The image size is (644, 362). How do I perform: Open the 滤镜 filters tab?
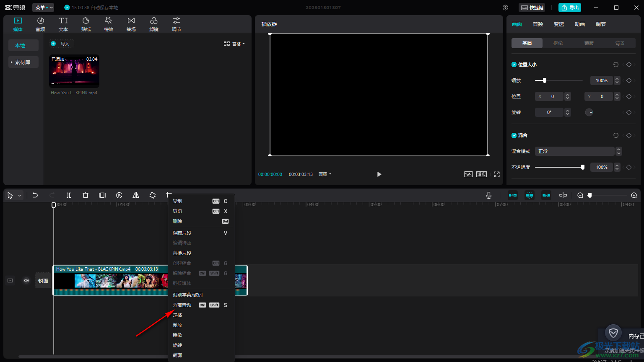[x=154, y=24]
